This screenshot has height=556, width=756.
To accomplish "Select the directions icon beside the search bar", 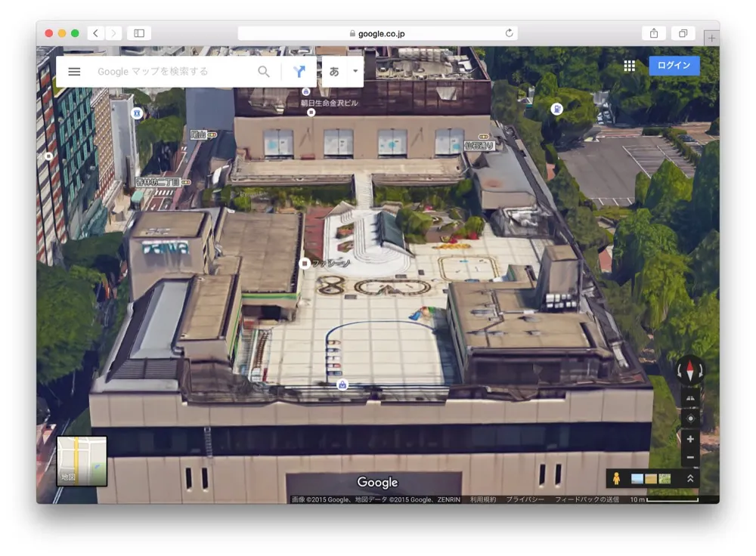I will tap(300, 71).
